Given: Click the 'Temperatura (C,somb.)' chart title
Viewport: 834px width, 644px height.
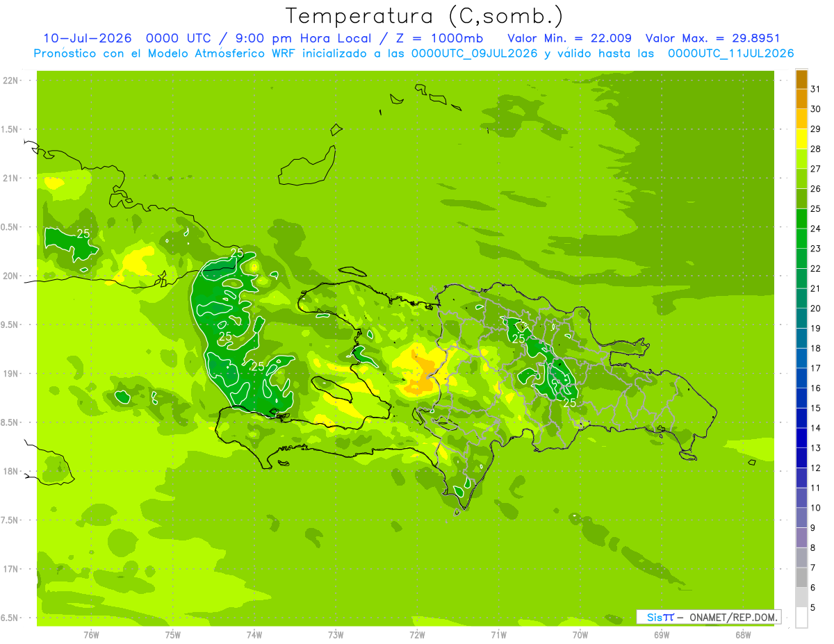Looking at the screenshot, I should click(424, 16).
